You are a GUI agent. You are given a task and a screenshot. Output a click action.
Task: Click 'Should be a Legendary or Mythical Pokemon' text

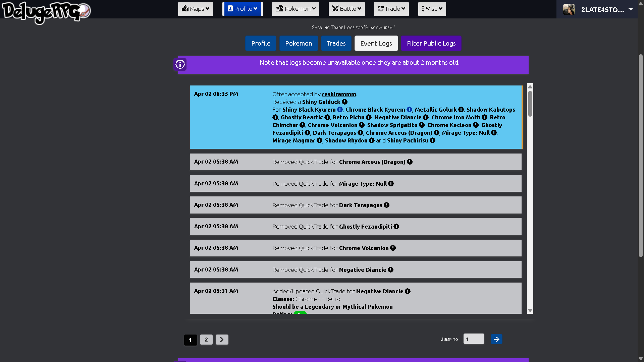332,307
